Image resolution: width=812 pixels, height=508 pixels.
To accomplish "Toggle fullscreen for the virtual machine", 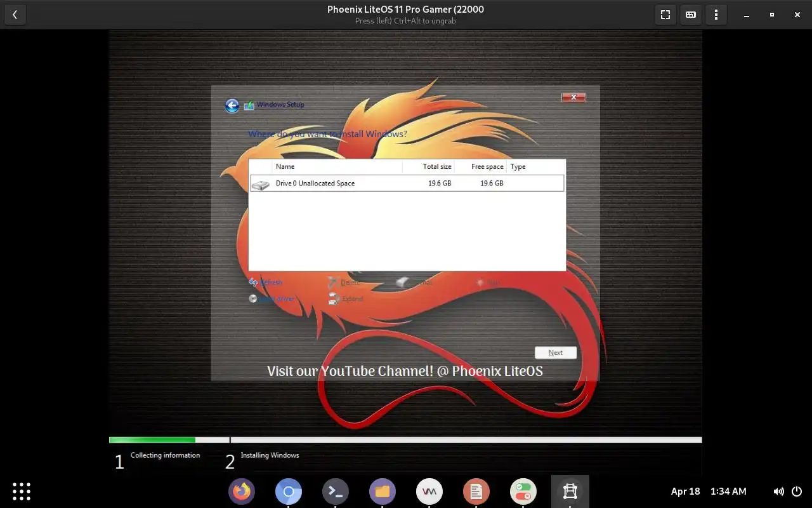I will coord(665,15).
